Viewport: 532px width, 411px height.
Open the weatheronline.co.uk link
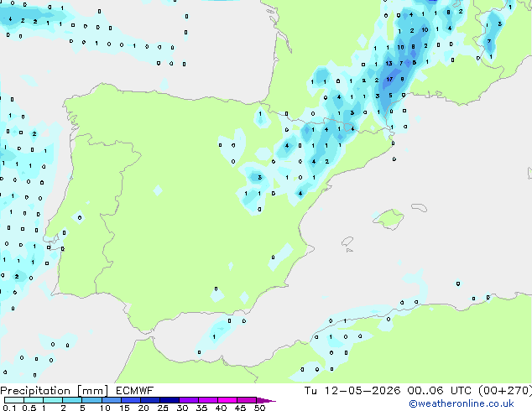(x=462, y=403)
